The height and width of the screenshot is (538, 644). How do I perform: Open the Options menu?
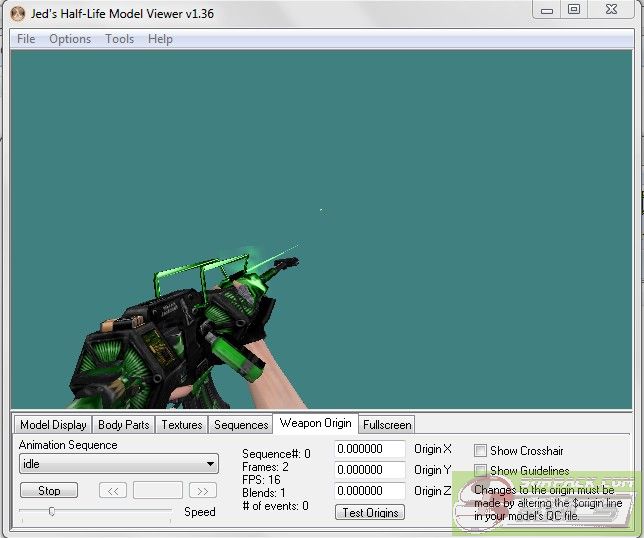pos(70,39)
